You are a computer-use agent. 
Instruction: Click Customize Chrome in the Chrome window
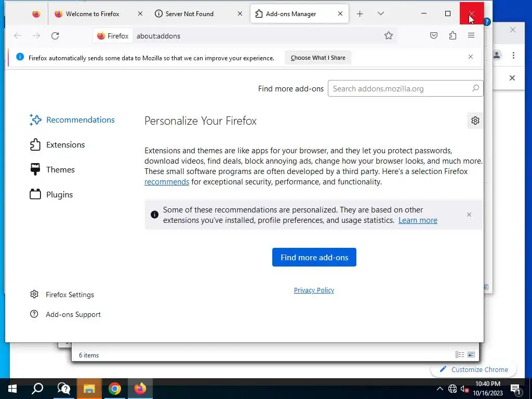pyautogui.click(x=474, y=369)
